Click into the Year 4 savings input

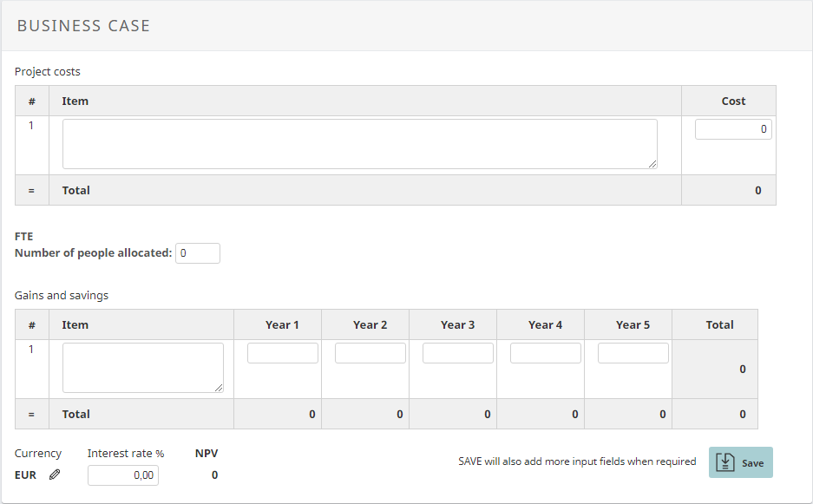coord(546,353)
